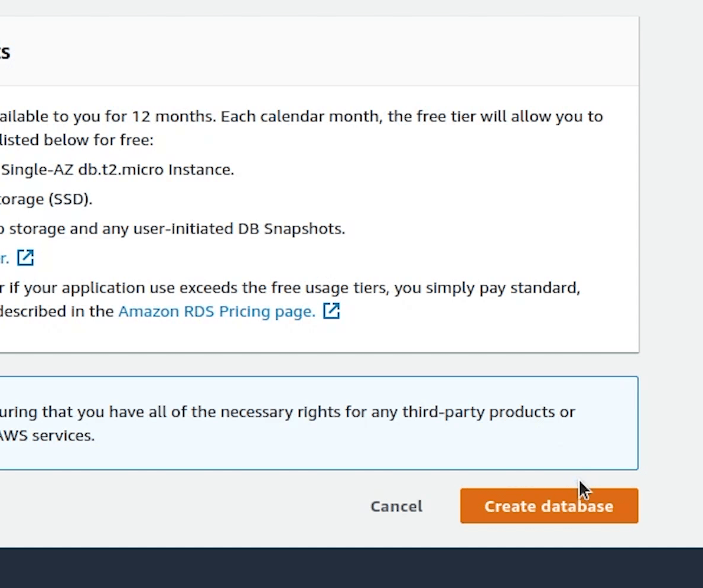The image size is (703, 588).
Task: Click the truncated blue link above the pricing paragraph
Action: point(5,258)
